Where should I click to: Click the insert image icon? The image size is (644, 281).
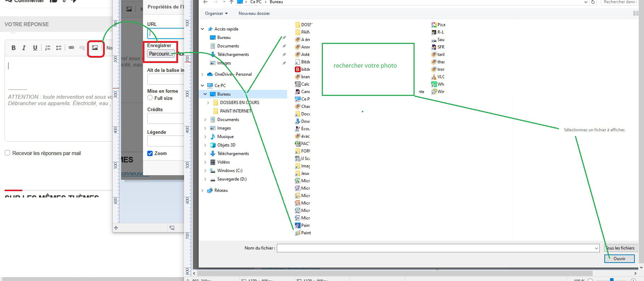[95, 48]
